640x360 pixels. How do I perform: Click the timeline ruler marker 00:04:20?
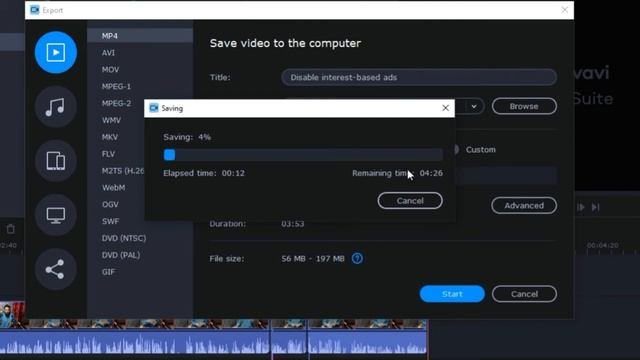coord(602,245)
